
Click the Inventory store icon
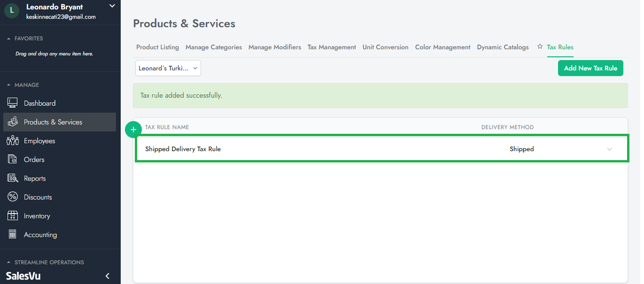(x=13, y=216)
